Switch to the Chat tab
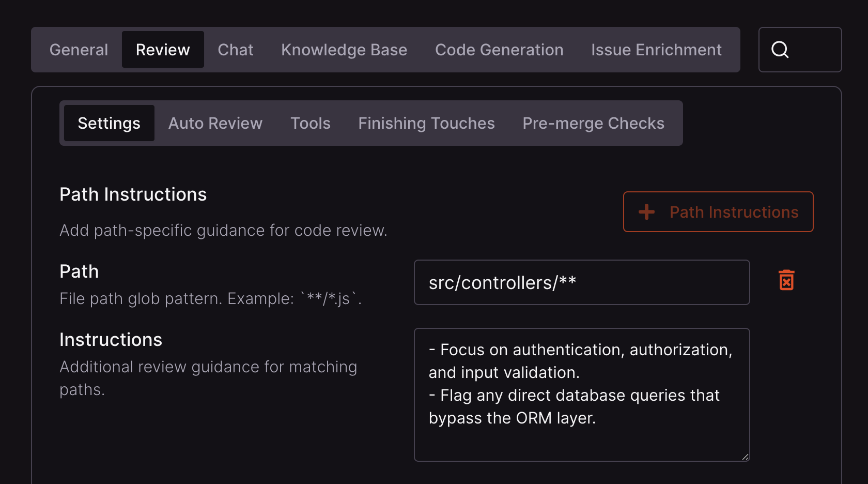 coord(236,50)
